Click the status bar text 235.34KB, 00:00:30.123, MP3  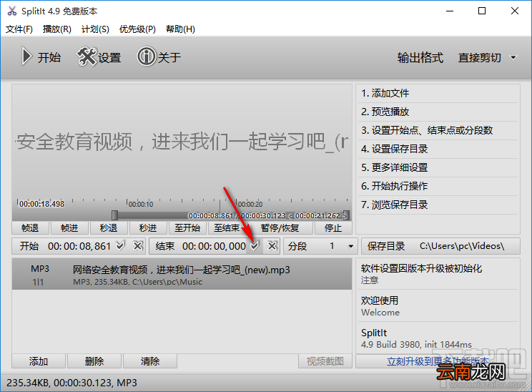72,383
